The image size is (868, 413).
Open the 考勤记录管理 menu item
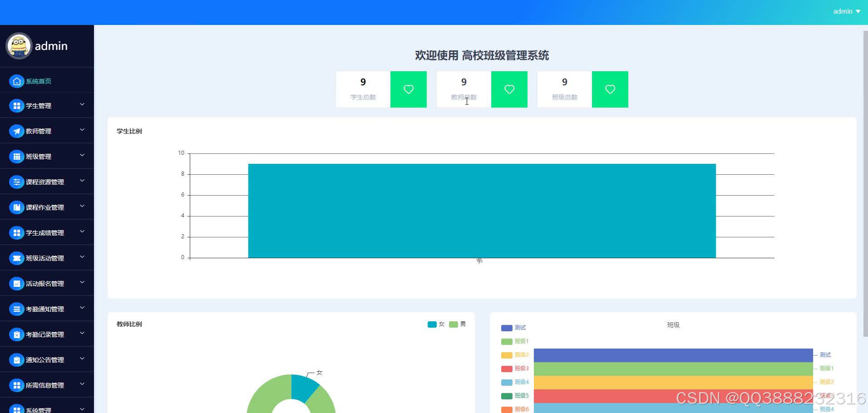click(x=47, y=334)
